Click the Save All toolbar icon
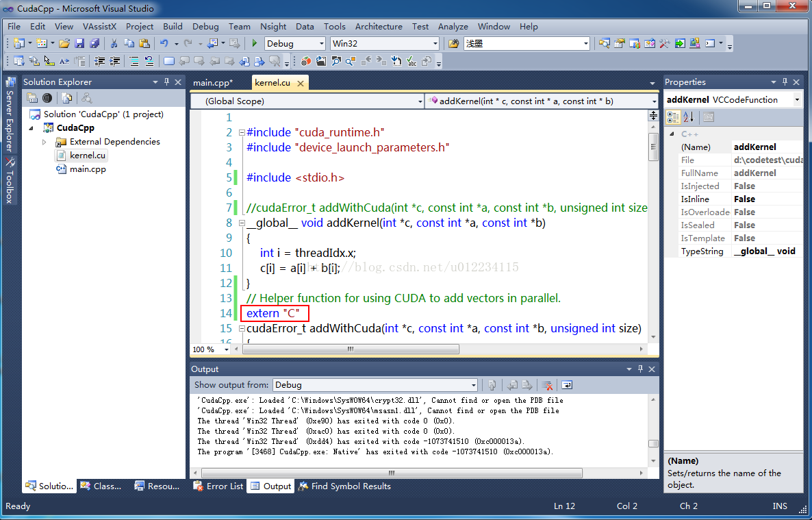Screen dimensions: 812x520 (x=94, y=44)
